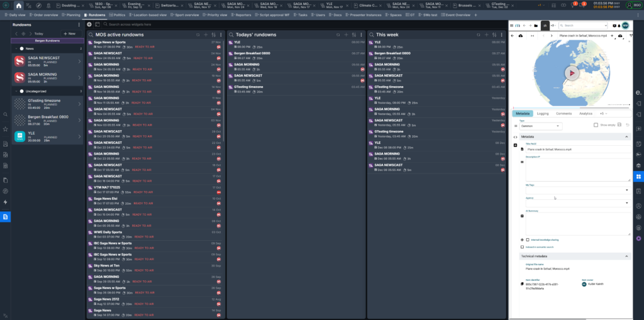Play the Plane crash video preview

[x=571, y=73]
